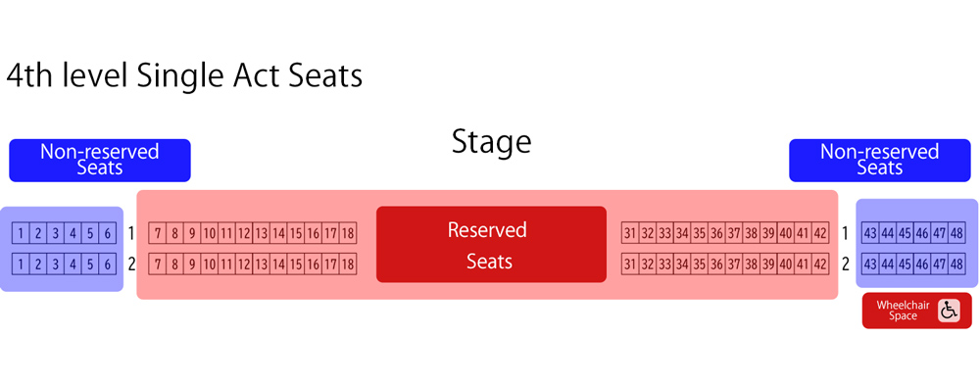Choose seat 1 in row 1
980x385 pixels.
[21, 234]
